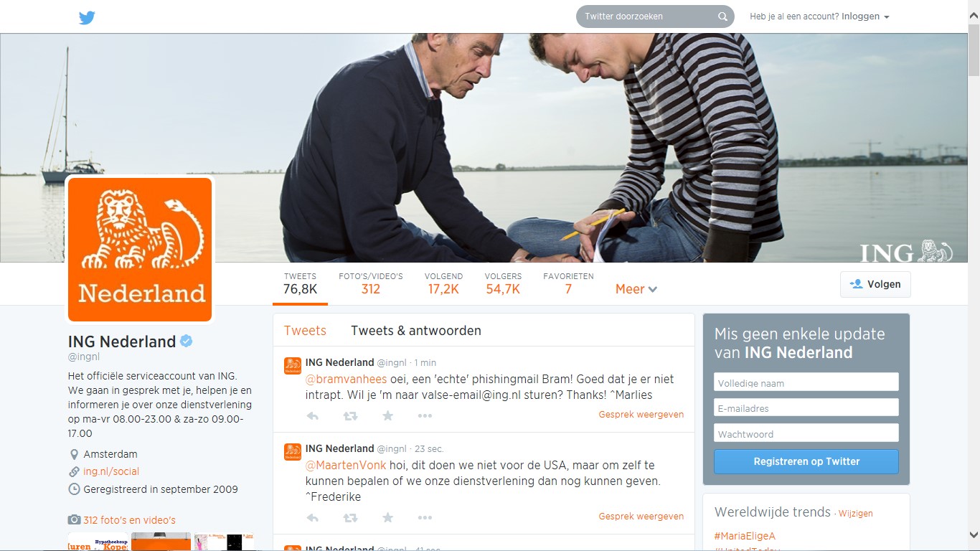Open the Volgers count tab

pos(503,284)
